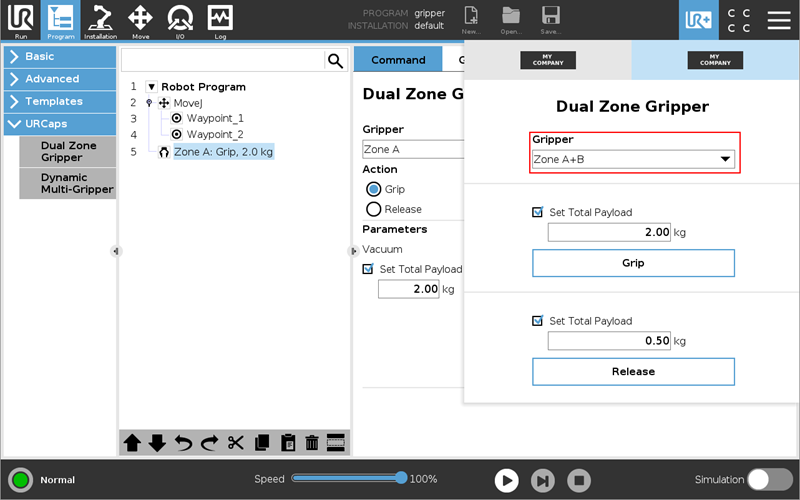Click the undo arrow icon
The height and width of the screenshot is (500, 800).
click(x=184, y=443)
